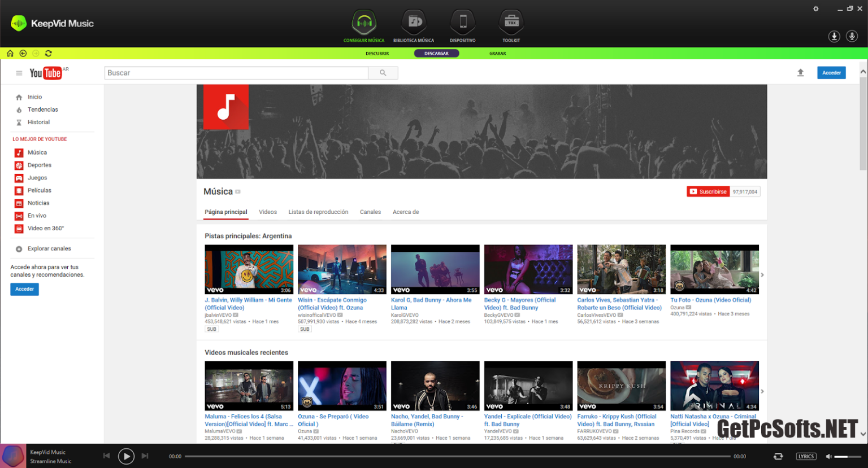Open Carlos Vives Robarte un Beso thumbnail
This screenshot has width=868, height=468.
coord(622,269)
